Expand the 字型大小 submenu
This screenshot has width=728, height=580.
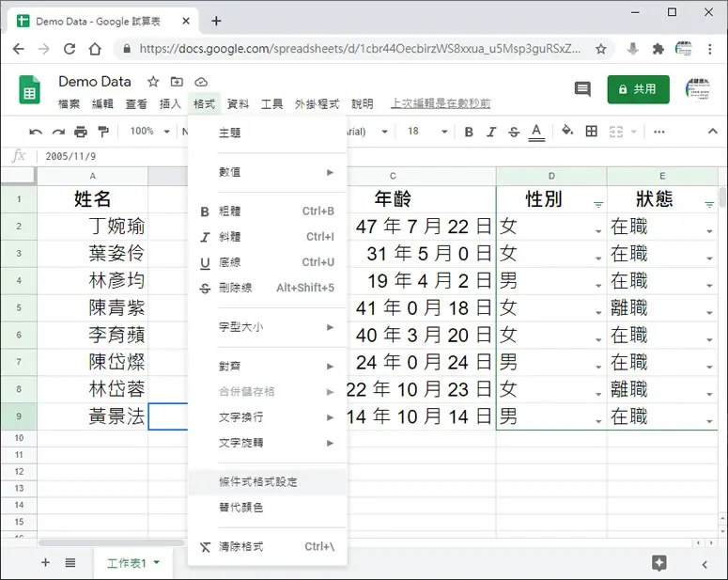coord(267,327)
